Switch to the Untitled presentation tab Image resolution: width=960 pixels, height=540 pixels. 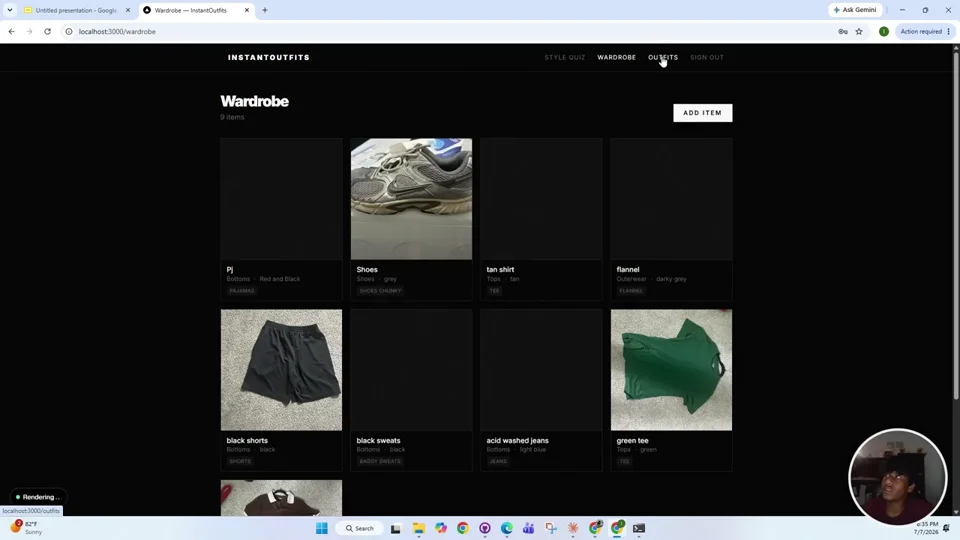tap(77, 10)
